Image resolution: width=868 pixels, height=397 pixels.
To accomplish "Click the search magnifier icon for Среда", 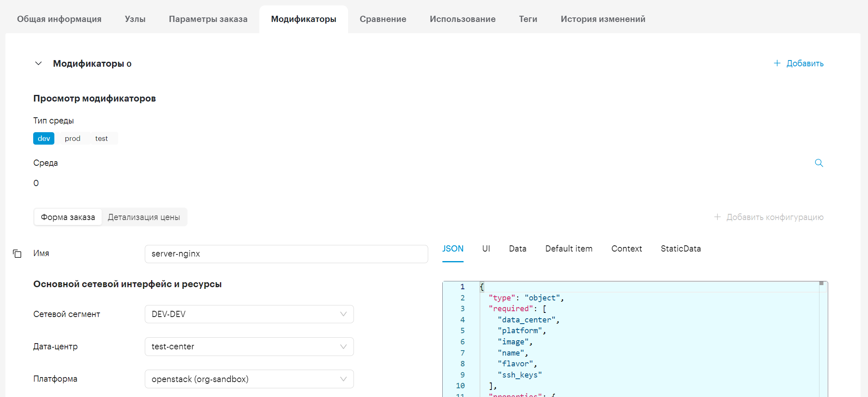I will point(819,163).
